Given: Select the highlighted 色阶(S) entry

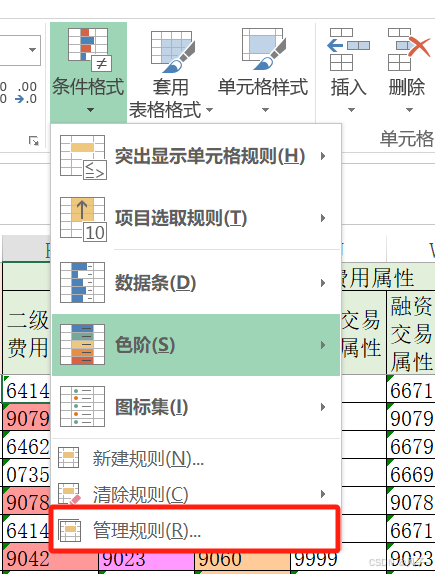Looking at the screenshot, I should coord(196,345).
